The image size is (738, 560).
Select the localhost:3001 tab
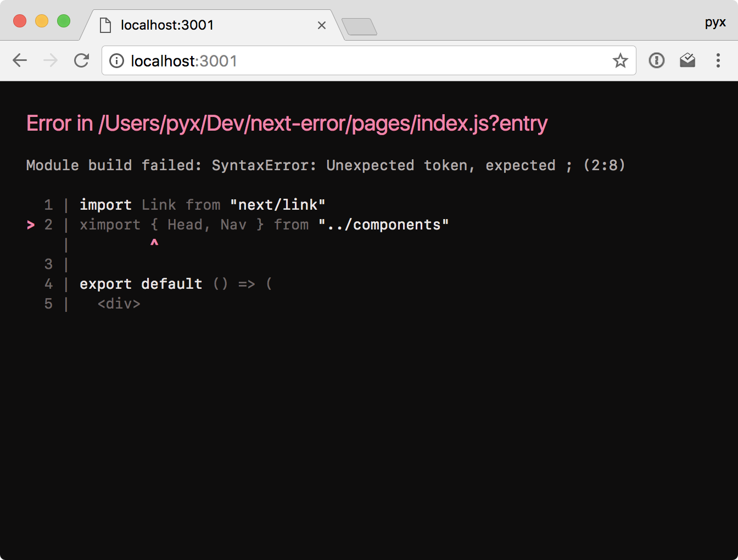(x=211, y=25)
